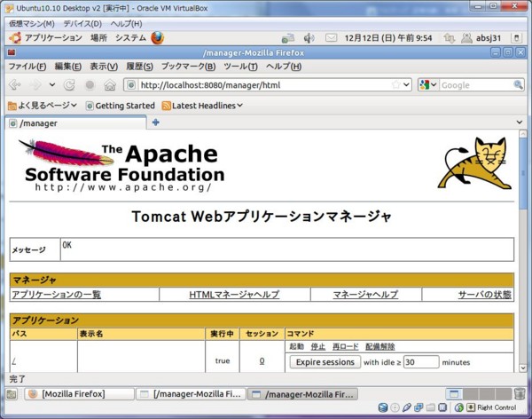The image size is (532, 419).
Task: Open the ファイル(F) menu
Action: click(27, 67)
